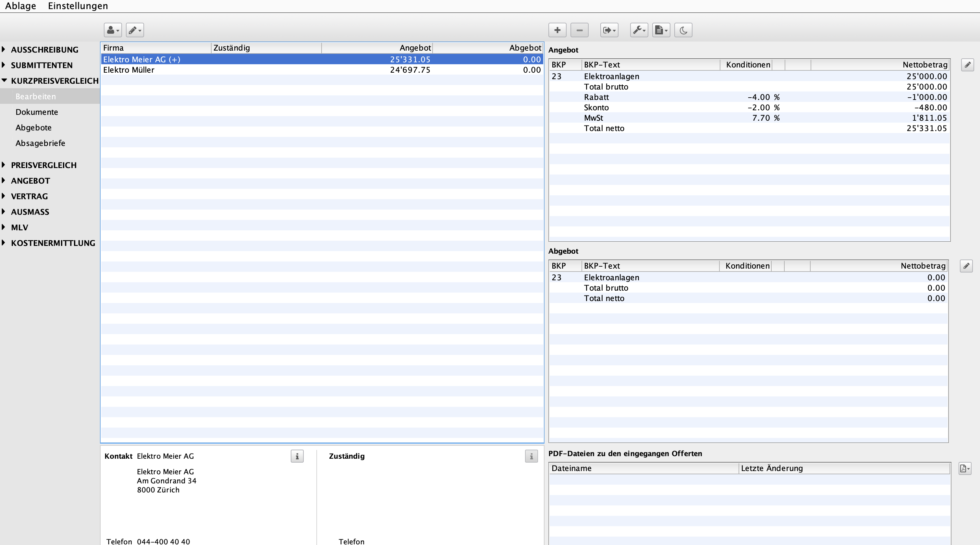The width and height of the screenshot is (980, 545).
Task: Toggle the moon dark mode icon
Action: click(683, 30)
